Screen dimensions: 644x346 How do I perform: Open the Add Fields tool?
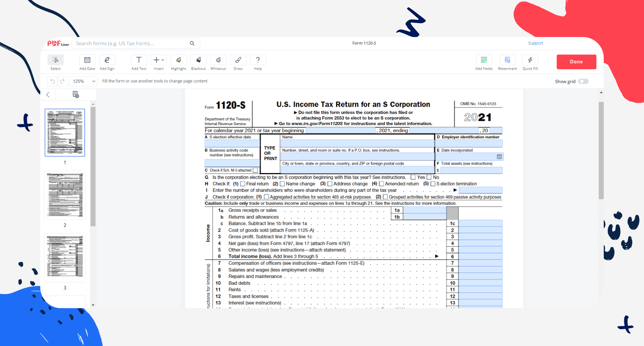click(x=484, y=60)
